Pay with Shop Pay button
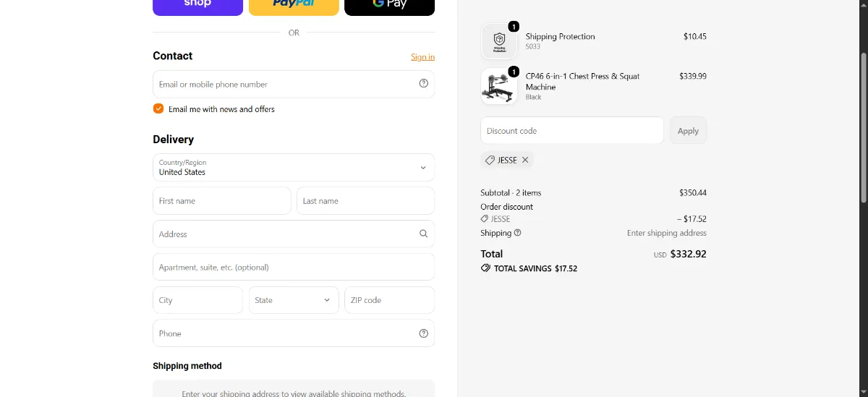 [x=197, y=7]
